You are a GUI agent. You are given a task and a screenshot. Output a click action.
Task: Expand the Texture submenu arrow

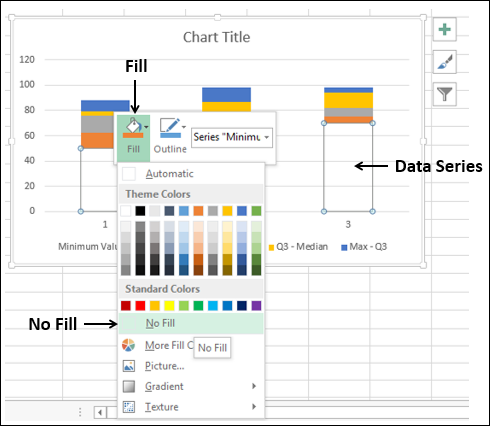point(254,407)
